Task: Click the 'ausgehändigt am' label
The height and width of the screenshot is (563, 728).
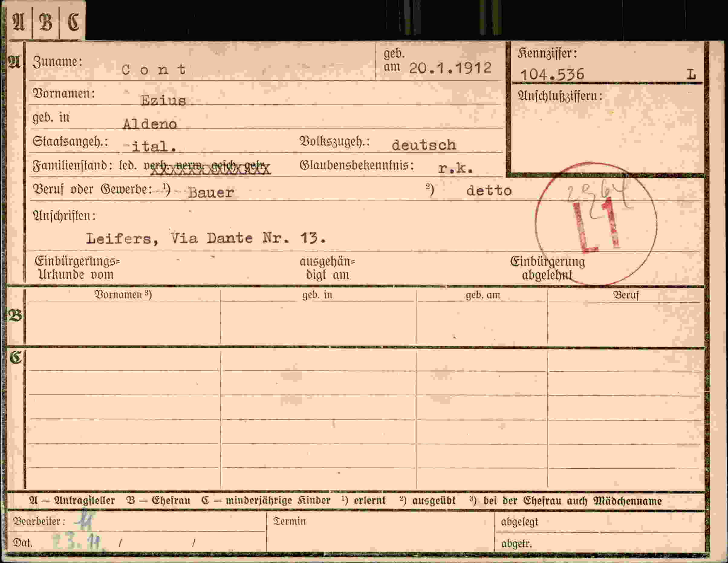Action: point(327,268)
